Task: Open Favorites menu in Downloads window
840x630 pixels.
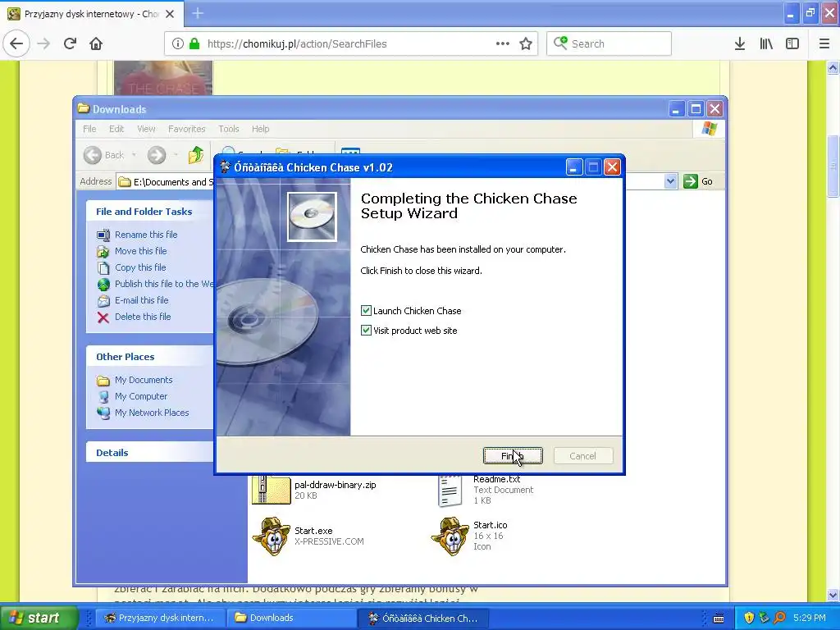Action: 186,129
